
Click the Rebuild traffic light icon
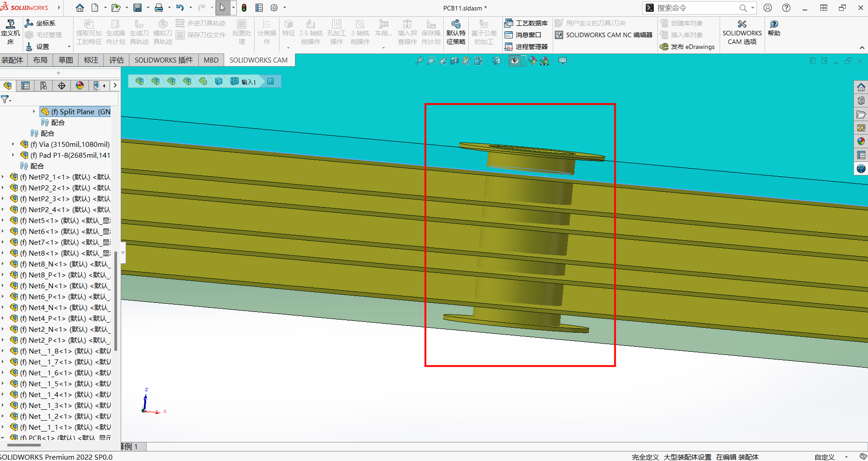pos(244,8)
